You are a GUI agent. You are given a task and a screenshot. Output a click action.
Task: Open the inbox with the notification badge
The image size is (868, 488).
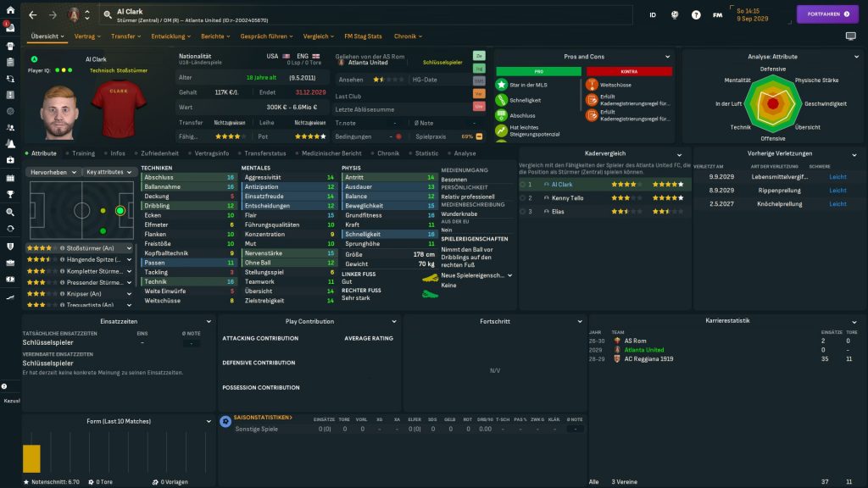(10, 26)
